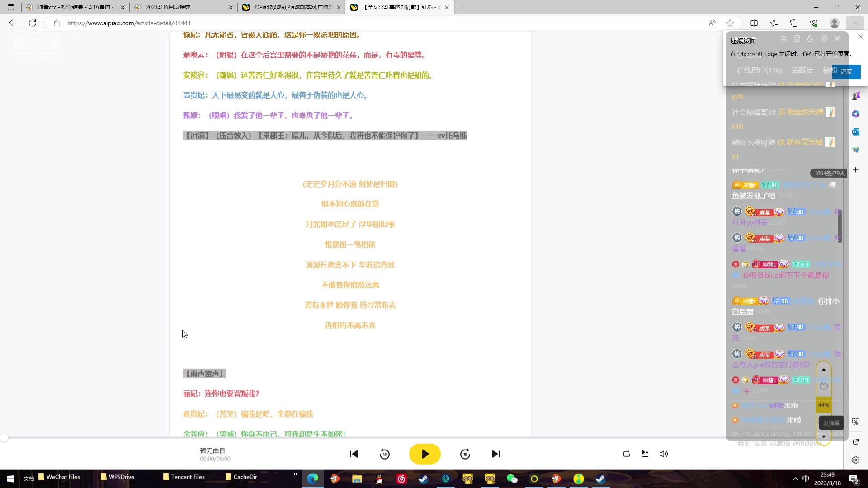Open the playlist queue
Viewport: 868px width, 488px height.
point(645,454)
